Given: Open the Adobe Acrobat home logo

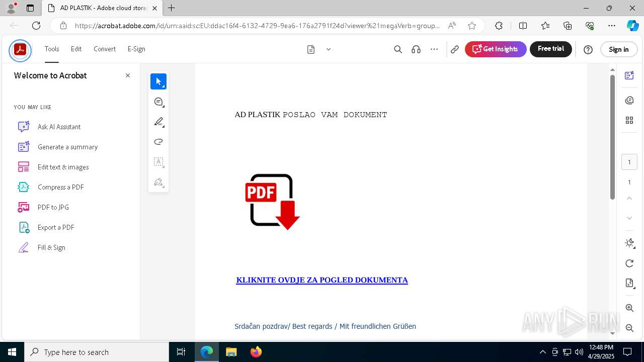Looking at the screenshot, I should 20,50.
